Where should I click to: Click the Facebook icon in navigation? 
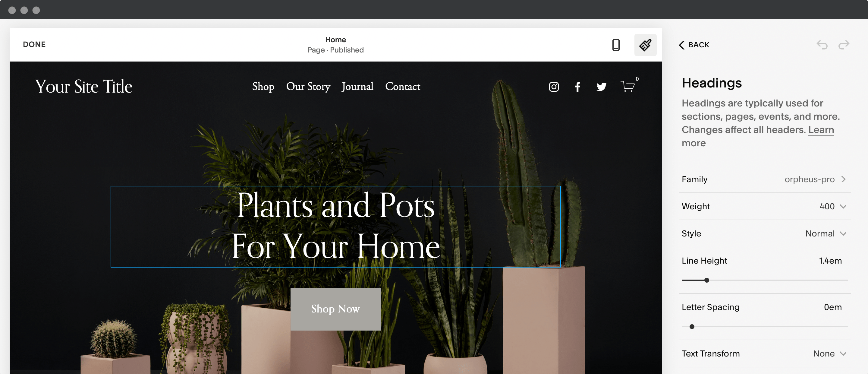point(577,87)
